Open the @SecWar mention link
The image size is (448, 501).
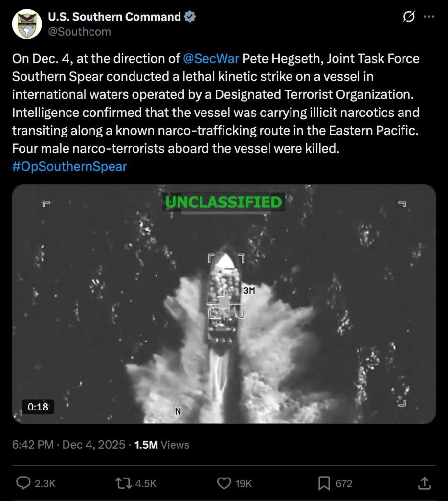211,59
